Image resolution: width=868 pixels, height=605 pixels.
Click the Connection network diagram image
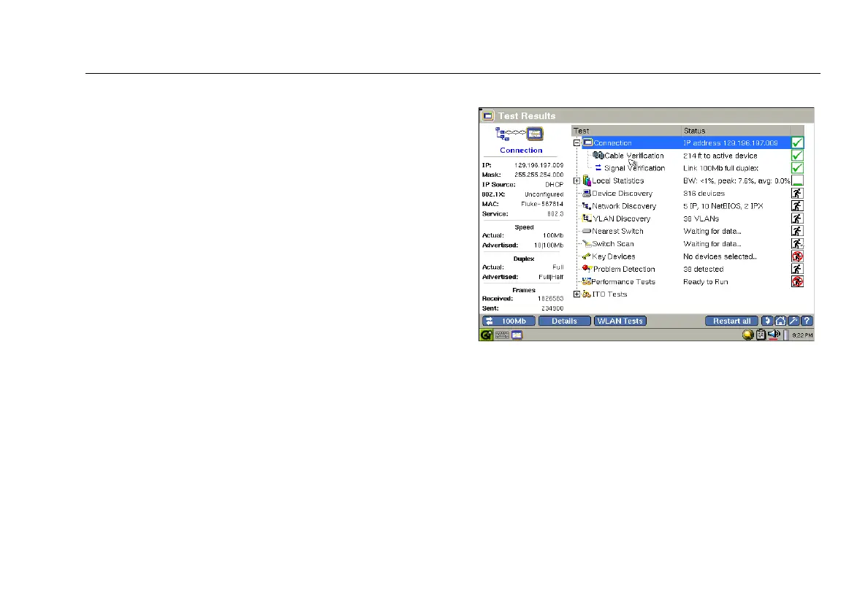(x=519, y=134)
